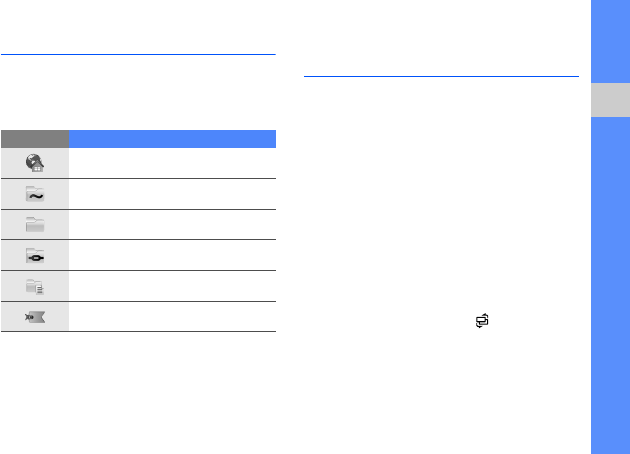Select the blank row beside globe-house icon
630x454 pixels.
point(172,163)
